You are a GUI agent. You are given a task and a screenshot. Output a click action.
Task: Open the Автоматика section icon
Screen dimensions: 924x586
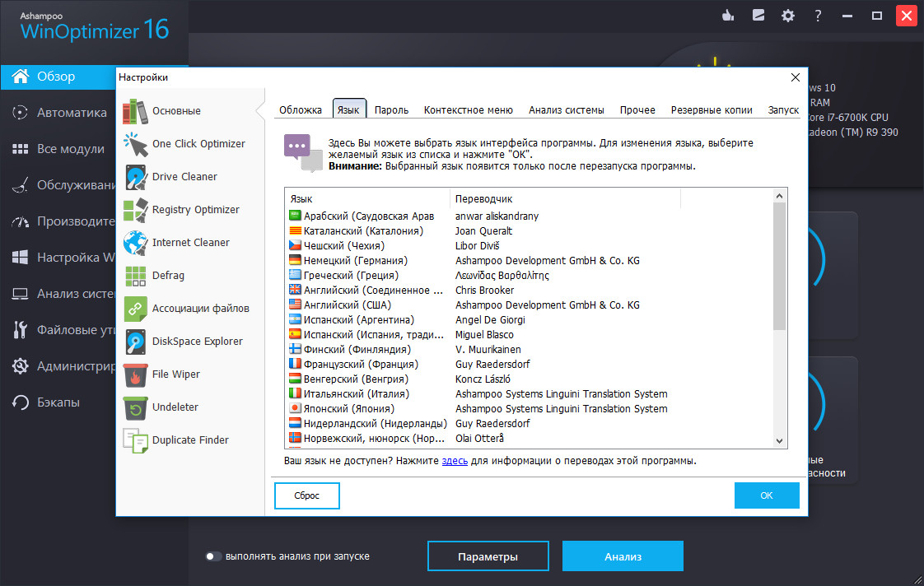pos(20,113)
